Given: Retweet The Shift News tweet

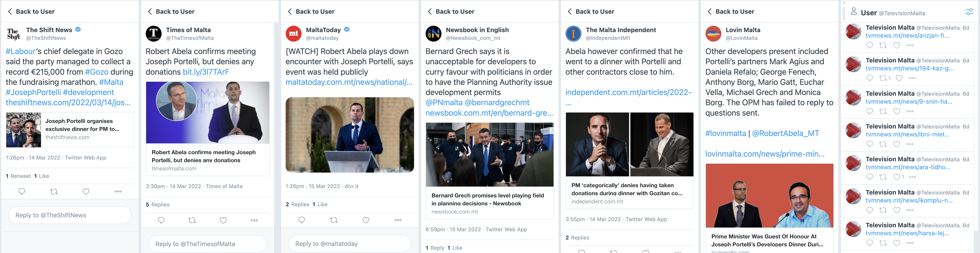Looking at the screenshot, I should (54, 191).
